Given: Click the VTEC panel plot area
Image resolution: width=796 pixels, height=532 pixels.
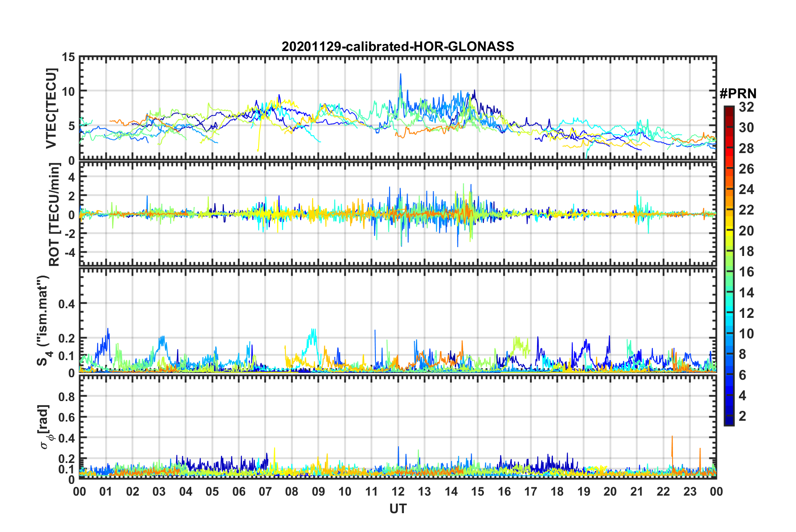Looking at the screenshot, I should (x=398, y=108).
